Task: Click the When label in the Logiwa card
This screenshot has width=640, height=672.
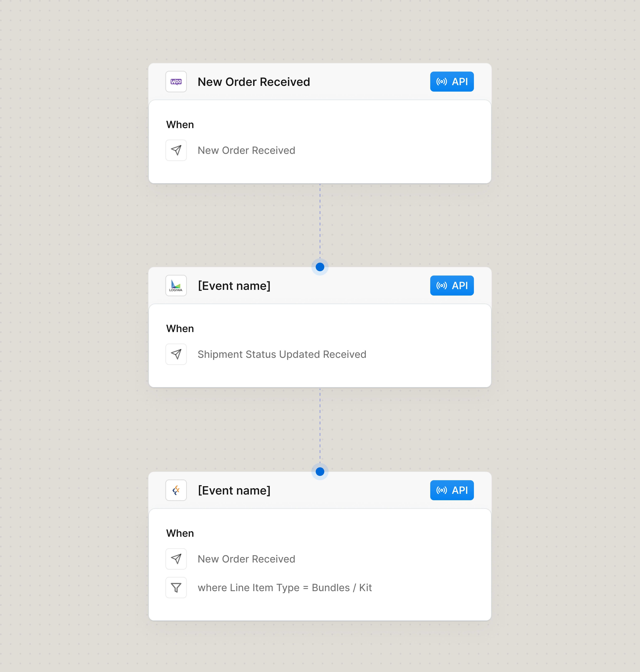Action: tap(180, 328)
